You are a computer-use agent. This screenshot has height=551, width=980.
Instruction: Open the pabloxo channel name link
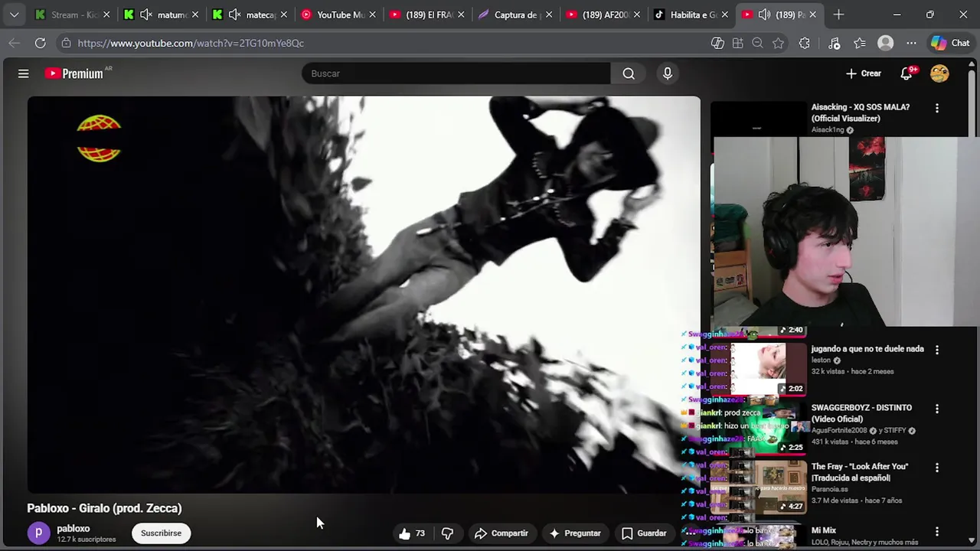(x=73, y=529)
